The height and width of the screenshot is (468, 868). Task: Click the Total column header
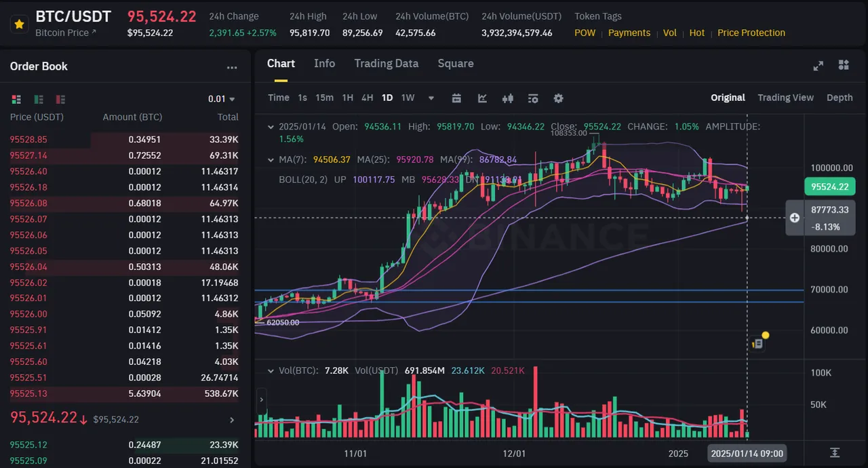tap(228, 117)
